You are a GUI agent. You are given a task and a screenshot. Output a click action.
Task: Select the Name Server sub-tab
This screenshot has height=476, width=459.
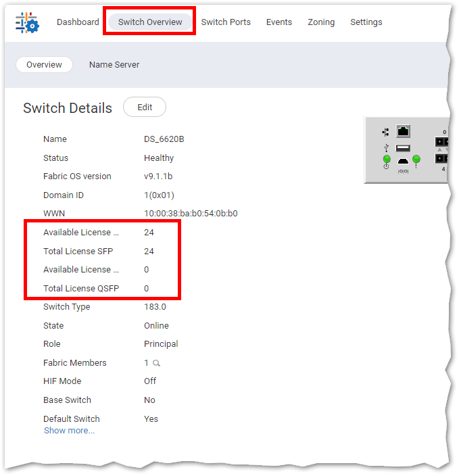tap(114, 65)
